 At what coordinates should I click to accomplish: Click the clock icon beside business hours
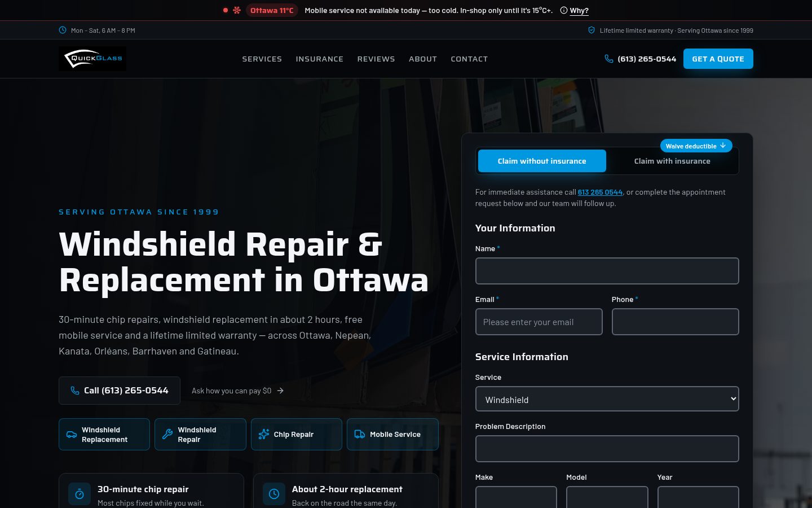pyautogui.click(x=63, y=30)
